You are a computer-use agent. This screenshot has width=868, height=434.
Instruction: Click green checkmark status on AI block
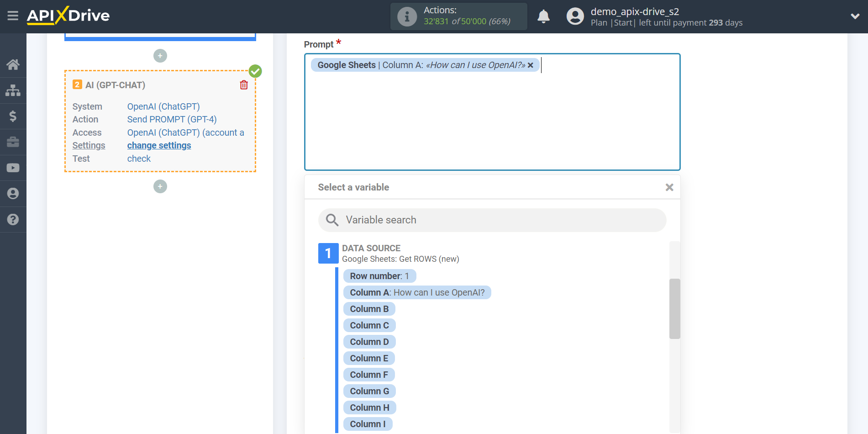255,71
